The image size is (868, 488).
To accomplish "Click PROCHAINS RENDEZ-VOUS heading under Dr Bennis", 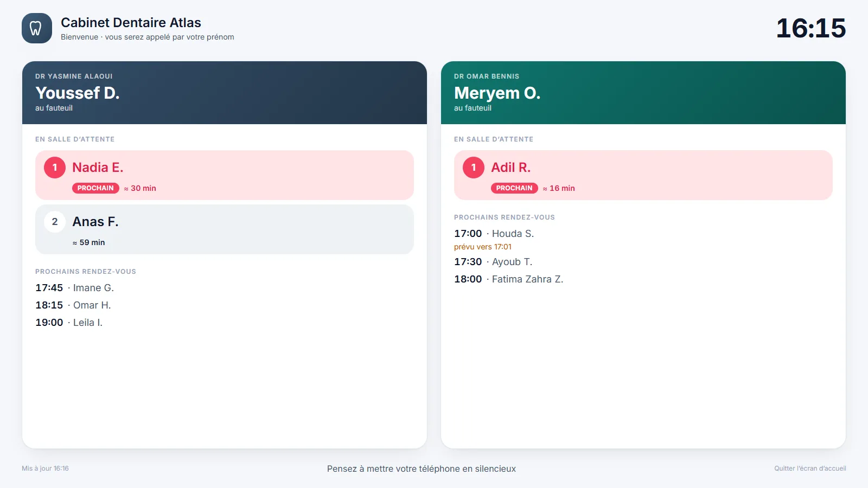I will (x=505, y=217).
